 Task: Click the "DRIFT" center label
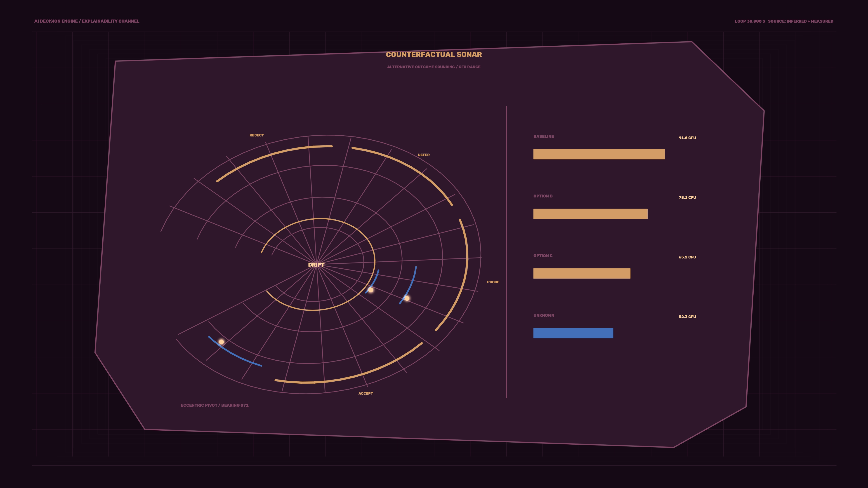tap(316, 265)
